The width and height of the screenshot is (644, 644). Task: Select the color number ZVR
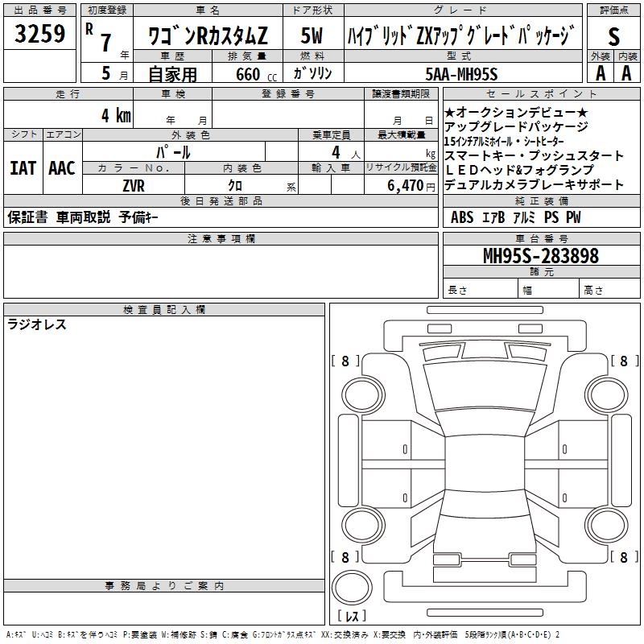[134, 185]
